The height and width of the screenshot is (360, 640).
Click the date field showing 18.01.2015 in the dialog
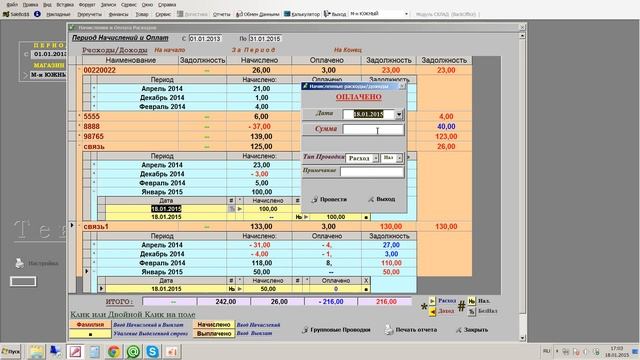[x=369, y=115]
